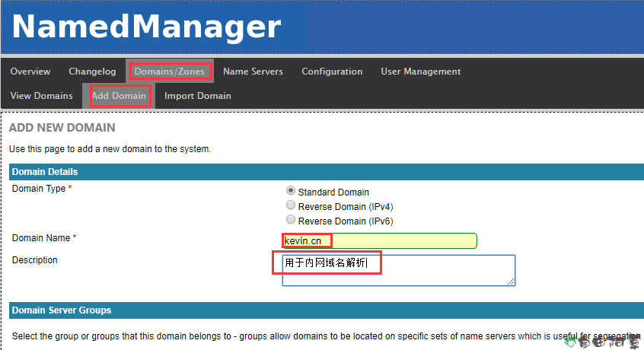Click the Domain Name * label
This screenshot has height=350, width=644.
point(44,238)
